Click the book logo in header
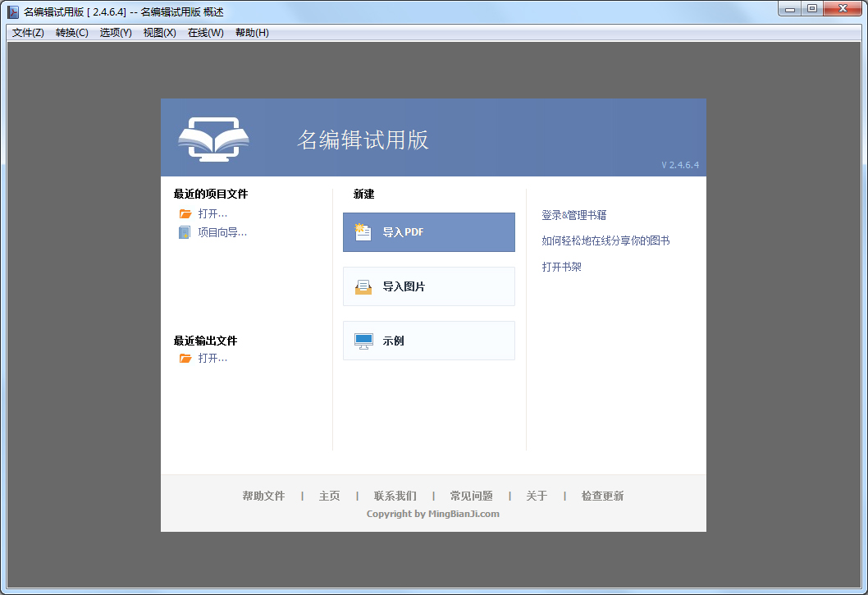 pos(213,139)
